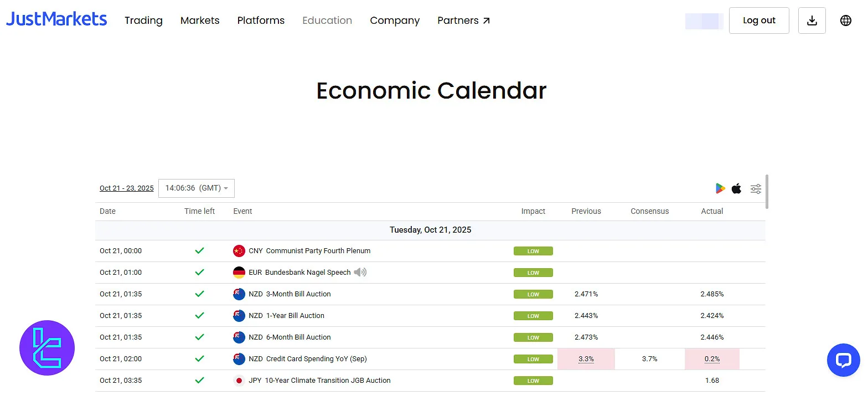The height and width of the screenshot is (395, 868).
Task: Open the calendar filter settings icon
Action: tap(756, 188)
